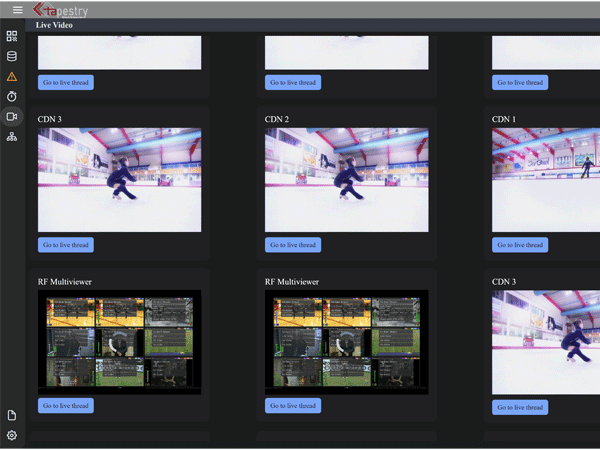Select the database icon in sidebar
Screen dimensions: 600x450
tap(12, 56)
